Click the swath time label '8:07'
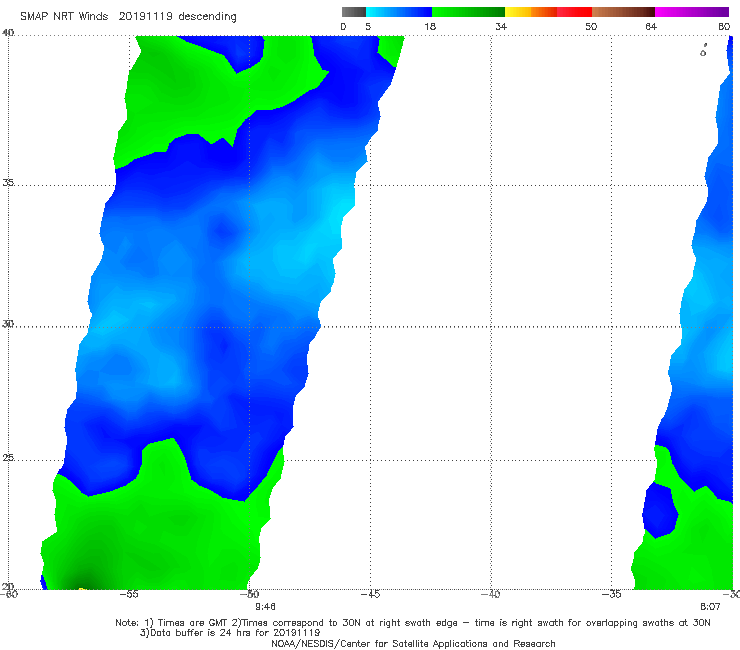The width and height of the screenshot is (740, 650). [710, 607]
